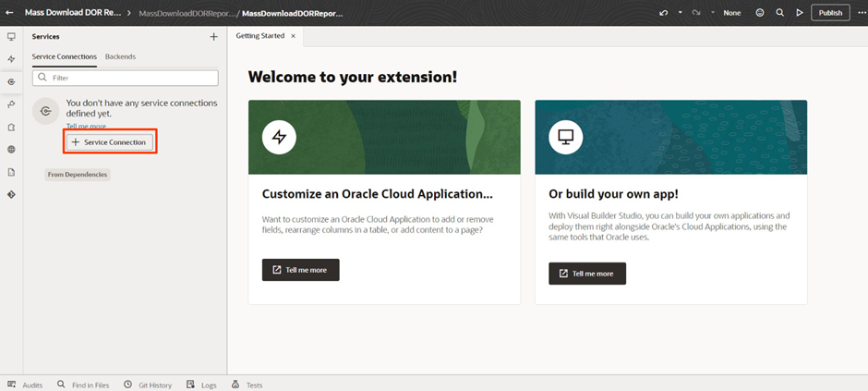
Task: Click into the Filter input field
Action: 125,78
